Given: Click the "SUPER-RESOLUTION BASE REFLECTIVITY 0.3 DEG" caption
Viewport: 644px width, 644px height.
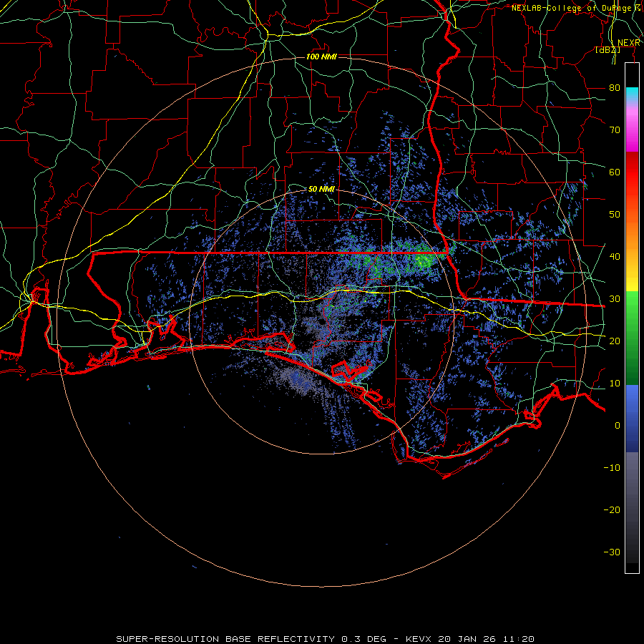Looking at the screenshot, I should pyautogui.click(x=251, y=639).
